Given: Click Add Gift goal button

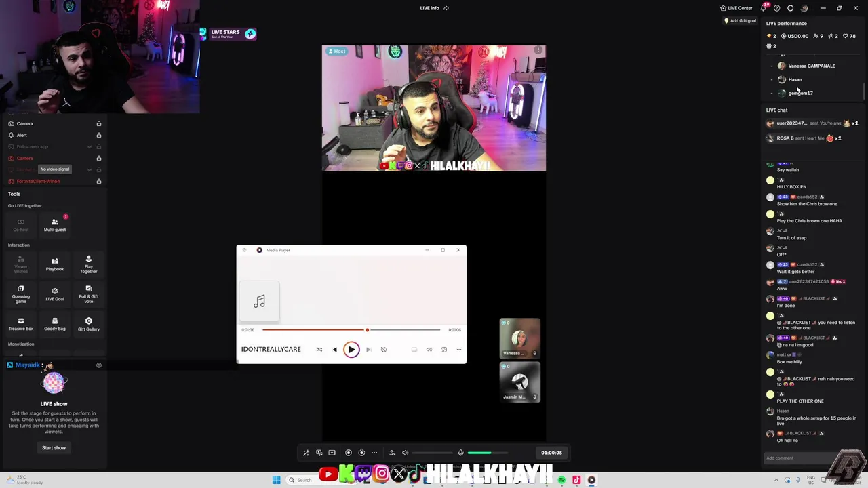Looking at the screenshot, I should tap(740, 21).
